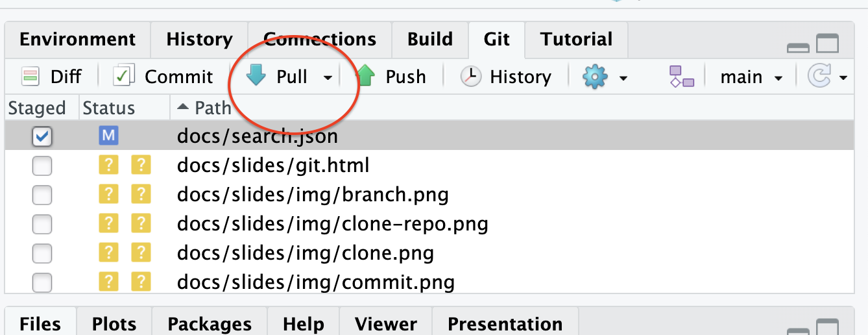
Task: Stage docs/slides/git.html checkbox
Action: click(x=42, y=166)
